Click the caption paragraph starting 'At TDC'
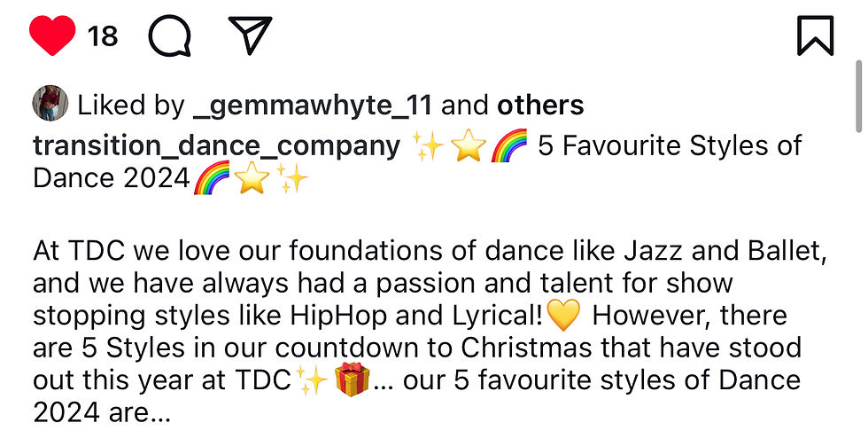The width and height of the screenshot is (868, 446). [x=430, y=332]
